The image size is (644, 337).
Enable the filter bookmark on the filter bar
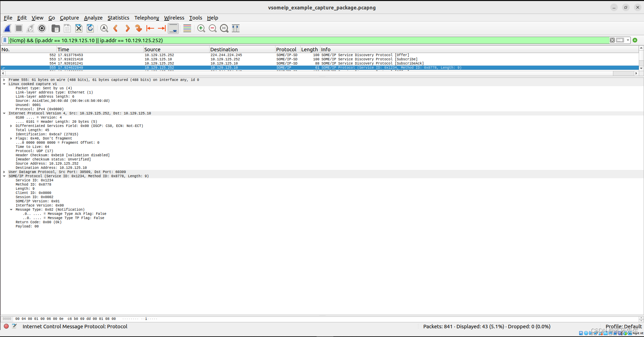click(x=4, y=40)
